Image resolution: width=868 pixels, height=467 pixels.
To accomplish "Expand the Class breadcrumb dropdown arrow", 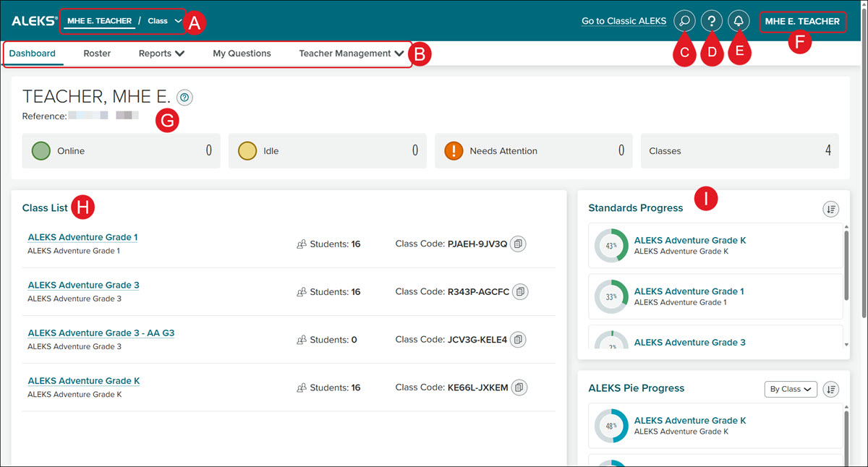I will pos(178,21).
